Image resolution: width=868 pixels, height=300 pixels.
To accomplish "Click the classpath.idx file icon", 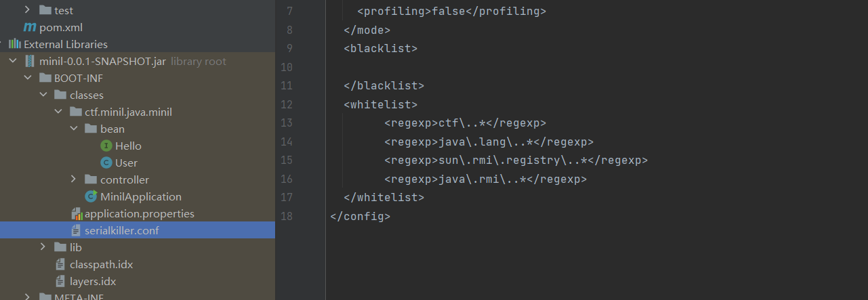I will pos(60,265).
